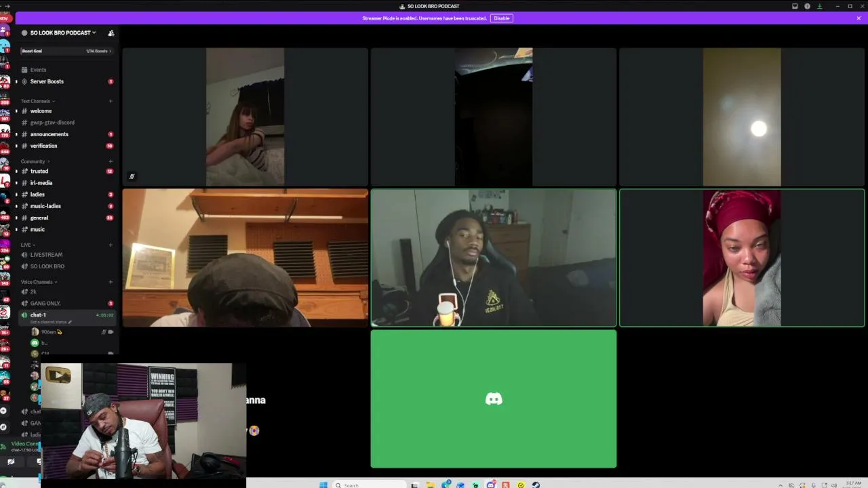868x488 pixels.
Task: Expand the Boost Goal chevron
Action: pyautogui.click(x=111, y=51)
